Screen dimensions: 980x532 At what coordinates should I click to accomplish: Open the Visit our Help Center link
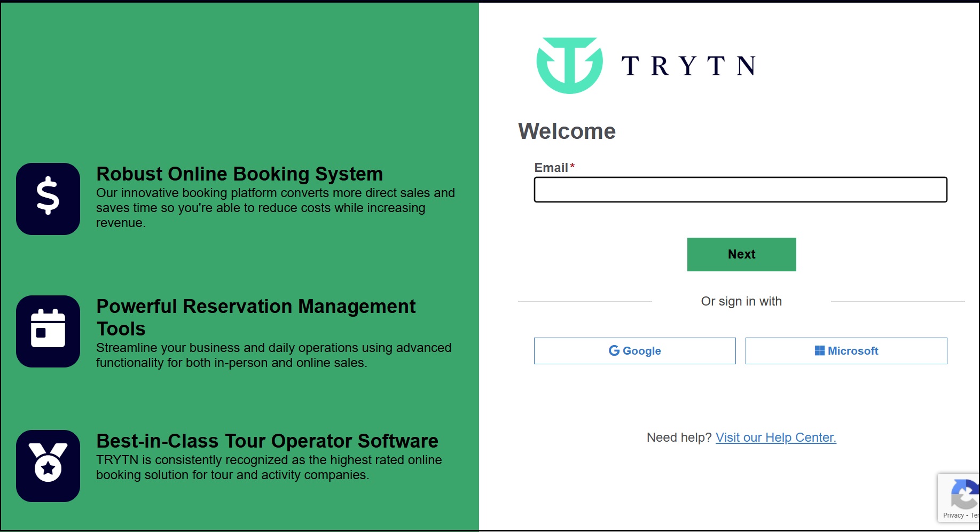[775, 437]
